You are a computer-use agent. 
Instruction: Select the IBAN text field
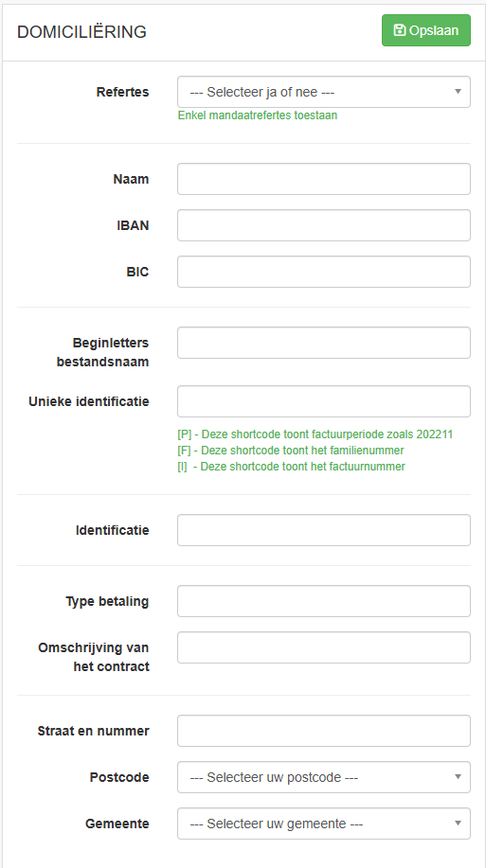tap(324, 225)
